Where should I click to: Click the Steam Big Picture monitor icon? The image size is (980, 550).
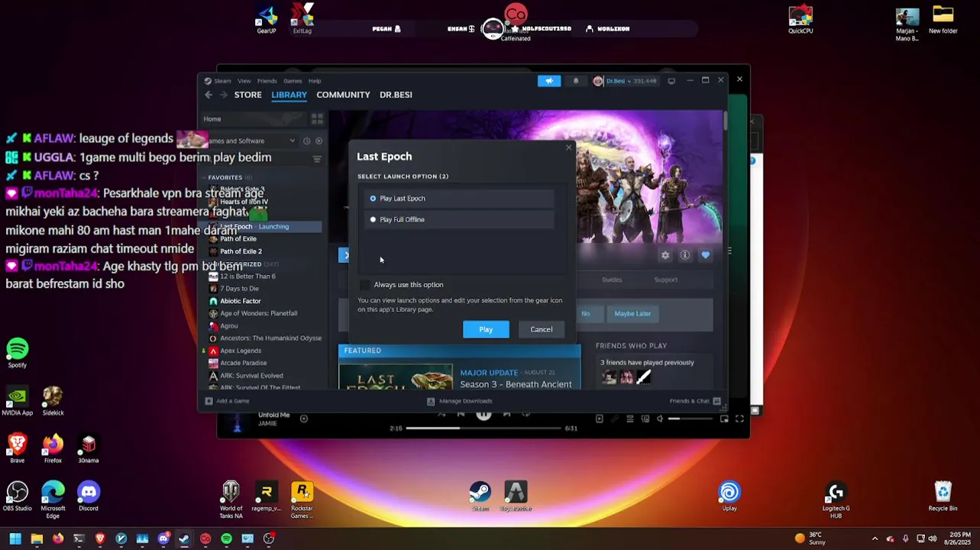(x=671, y=81)
